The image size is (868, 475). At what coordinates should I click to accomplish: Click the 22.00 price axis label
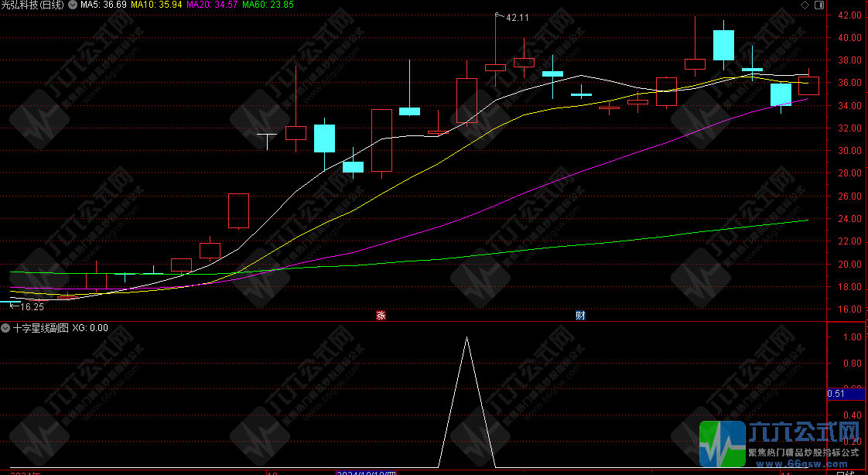pos(849,241)
